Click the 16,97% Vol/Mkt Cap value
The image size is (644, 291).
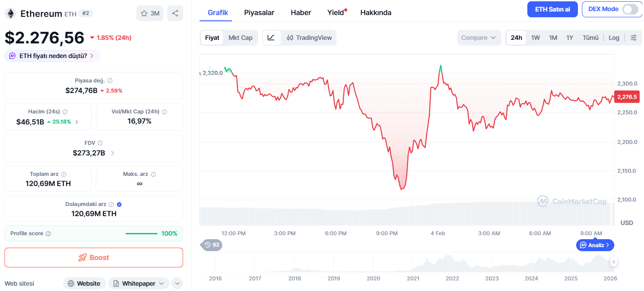(139, 121)
